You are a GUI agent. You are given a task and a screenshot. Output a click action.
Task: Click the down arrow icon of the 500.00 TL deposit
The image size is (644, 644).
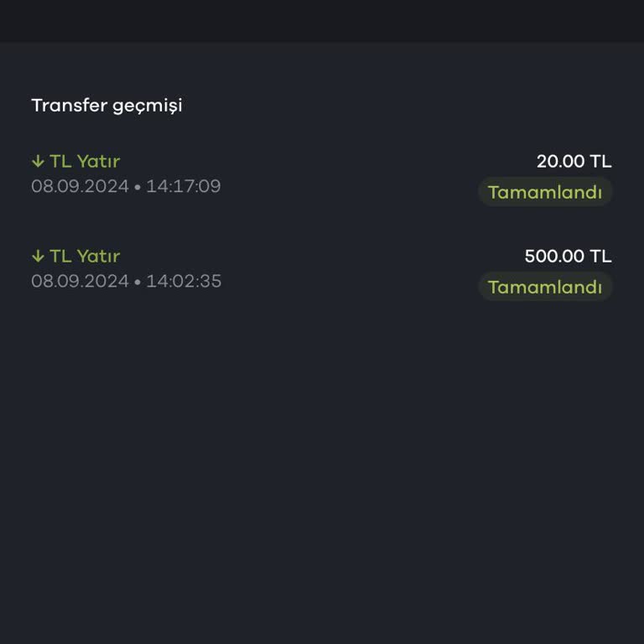[38, 257]
